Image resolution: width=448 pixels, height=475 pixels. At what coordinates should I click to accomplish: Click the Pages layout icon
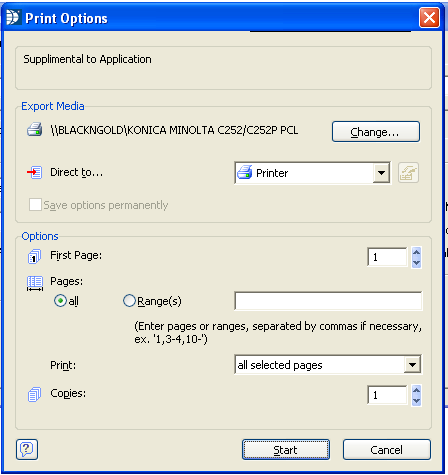point(35,283)
